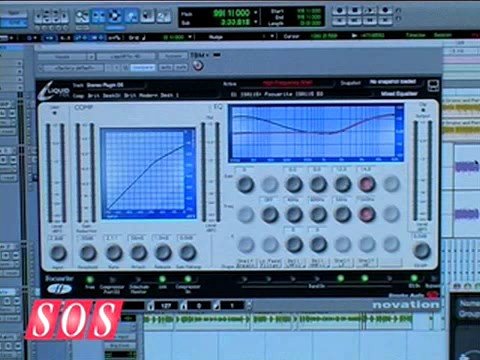Open the Pro Tools plug-in selector
This screenshot has width=480, height=360.
[x=126, y=56]
